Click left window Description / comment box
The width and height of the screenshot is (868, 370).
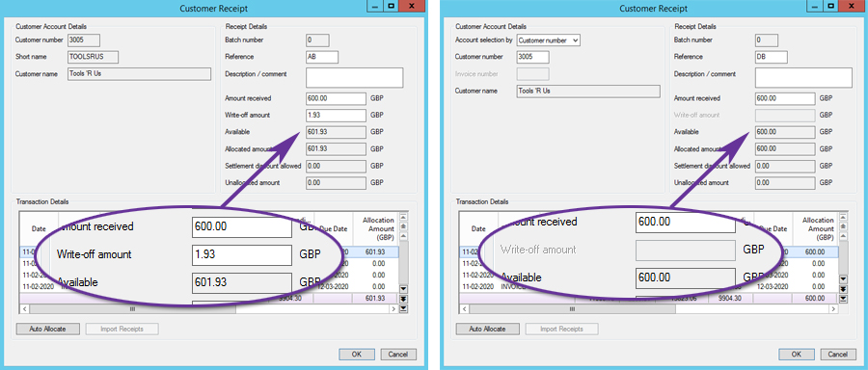(354, 78)
